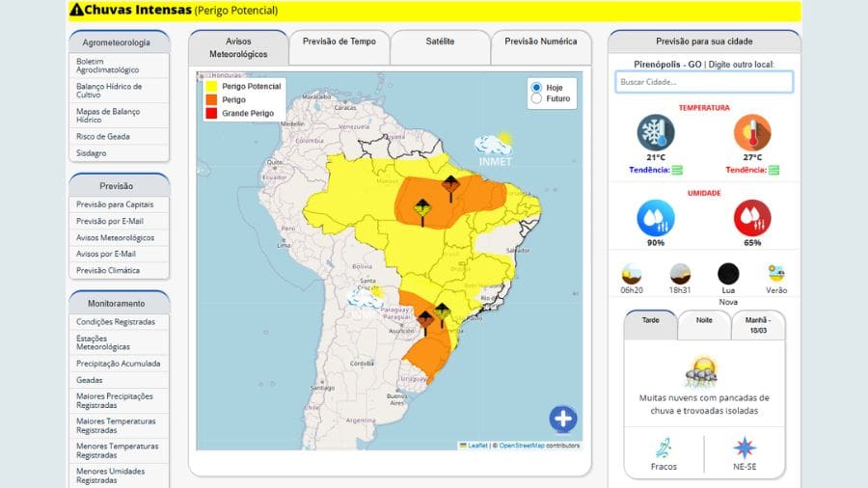Click the green trend icon under 21°C
Image resolution: width=868 pixels, height=488 pixels.
coord(677,170)
